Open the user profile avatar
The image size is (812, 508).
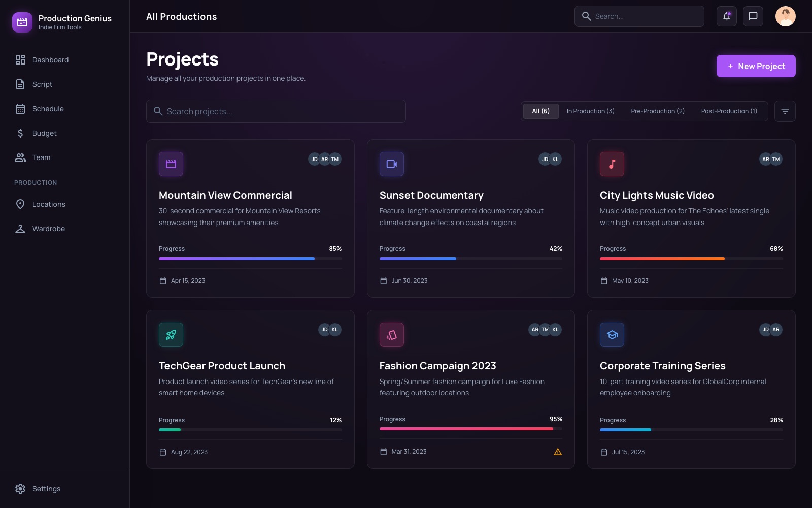coord(786,16)
